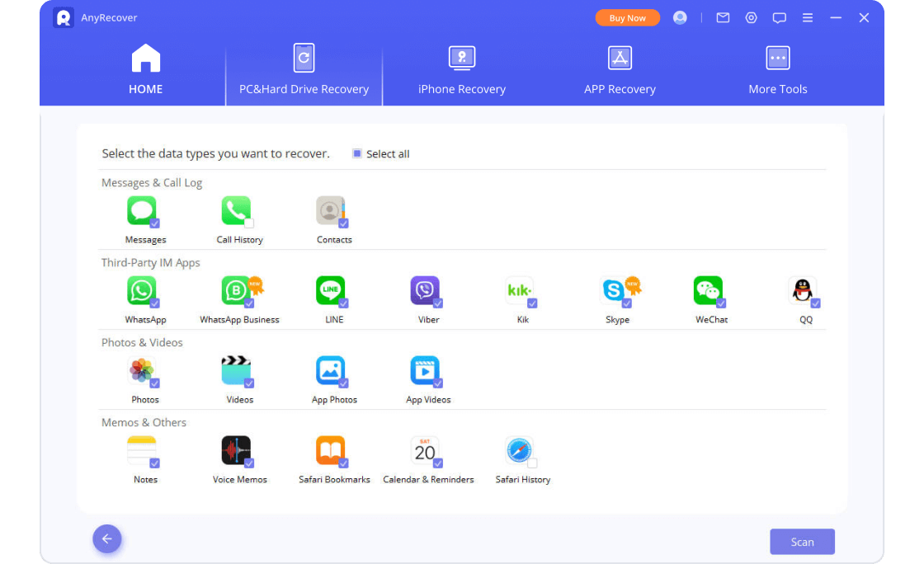Open the feedback chat bubble icon
Viewport: 924px width, 564px height.
[x=779, y=17]
